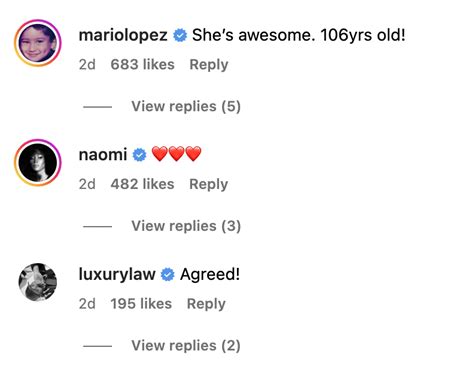This screenshot has width=474, height=372.
Task: Click the verified badge next to naomi
Action: (x=139, y=155)
